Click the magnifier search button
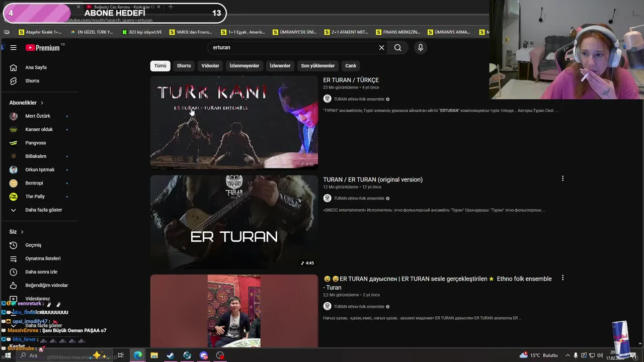The image size is (644, 362). [x=398, y=48]
